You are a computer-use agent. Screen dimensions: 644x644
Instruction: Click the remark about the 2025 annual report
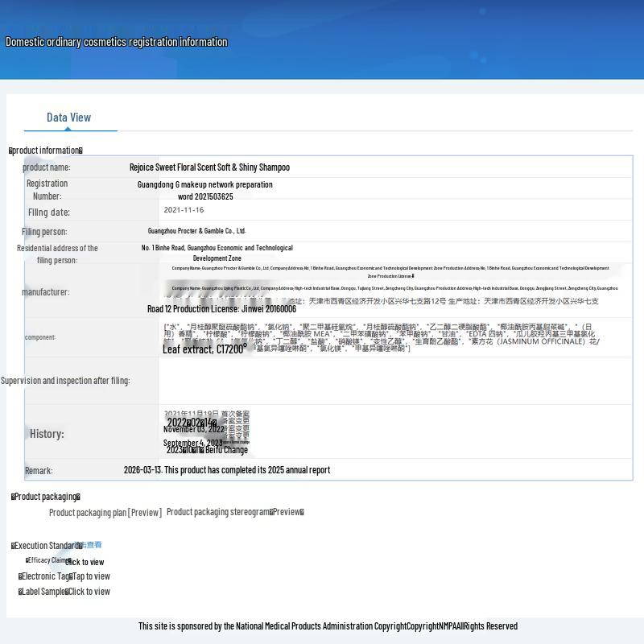tap(227, 470)
